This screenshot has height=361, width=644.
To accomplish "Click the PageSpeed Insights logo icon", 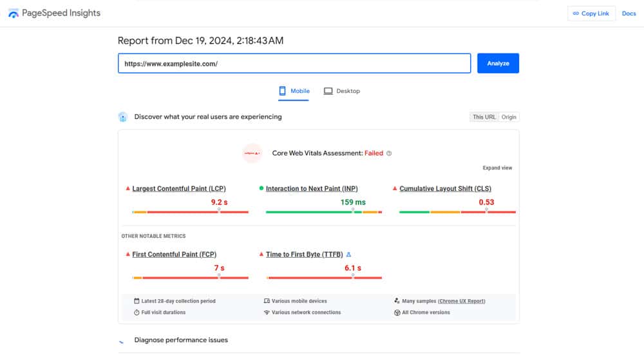I will tap(13, 13).
